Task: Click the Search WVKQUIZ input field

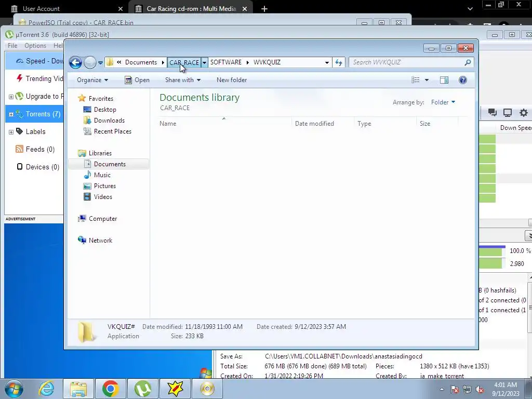Action: 406,62
